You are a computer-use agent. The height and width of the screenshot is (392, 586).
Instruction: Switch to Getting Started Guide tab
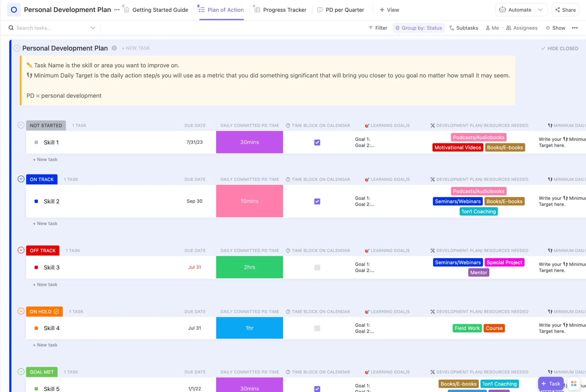(x=156, y=10)
